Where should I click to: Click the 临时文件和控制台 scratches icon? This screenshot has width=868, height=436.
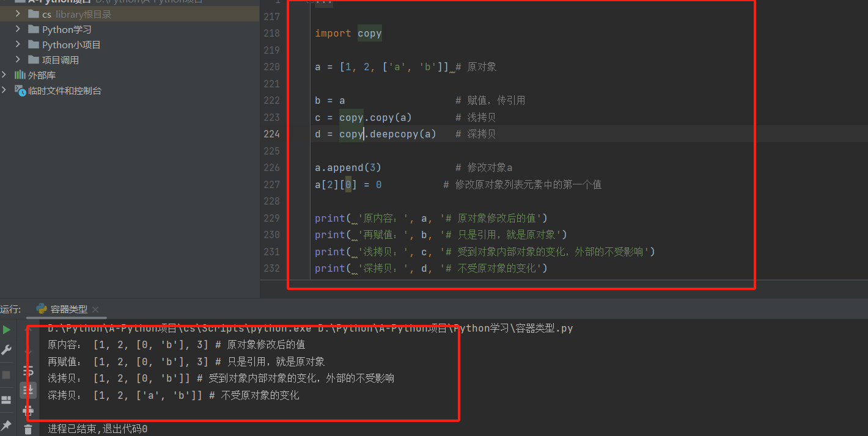point(20,90)
